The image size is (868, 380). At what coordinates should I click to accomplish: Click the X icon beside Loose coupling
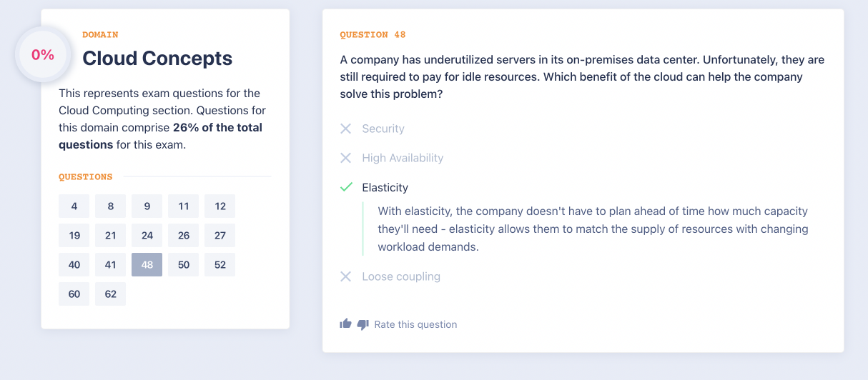pyautogui.click(x=345, y=276)
